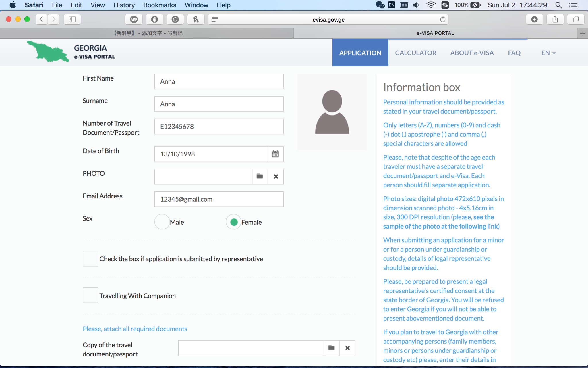Click the Grammarly extension icon
Screen dimensions: 588x368
pos(175,19)
